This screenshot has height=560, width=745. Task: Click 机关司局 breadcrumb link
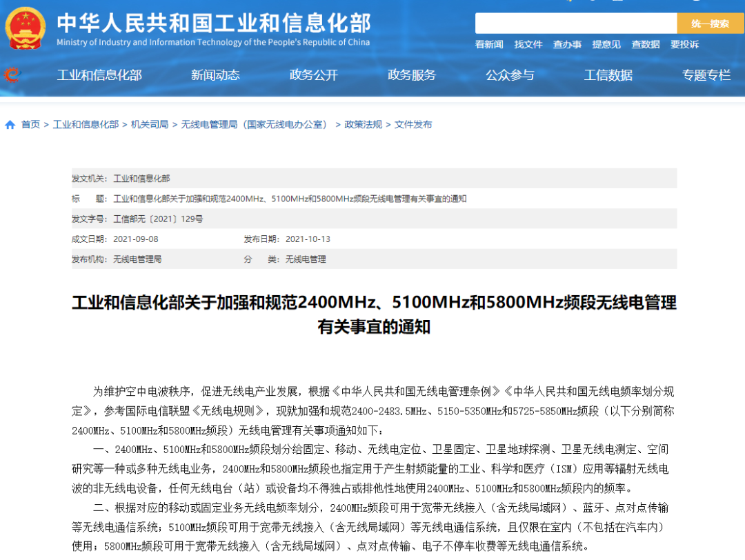[150, 124]
